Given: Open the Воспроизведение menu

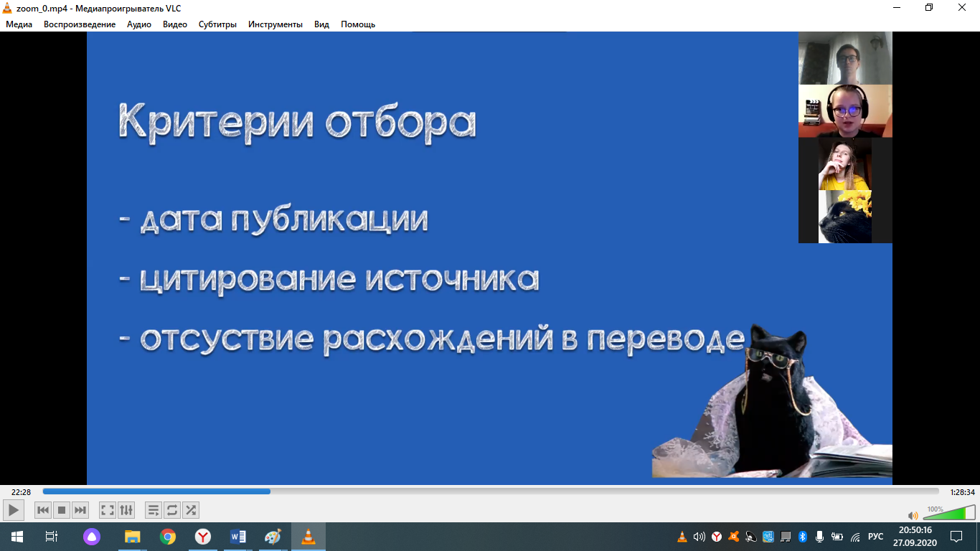Looking at the screenshot, I should pyautogui.click(x=80, y=24).
